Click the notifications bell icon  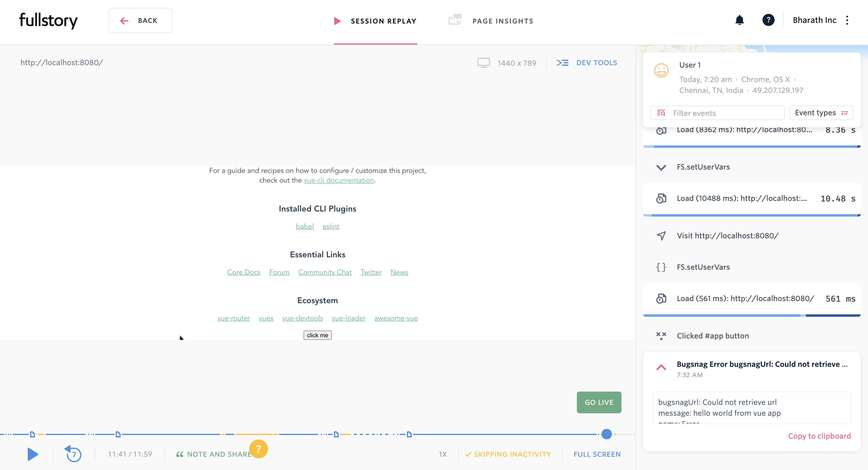(x=739, y=20)
